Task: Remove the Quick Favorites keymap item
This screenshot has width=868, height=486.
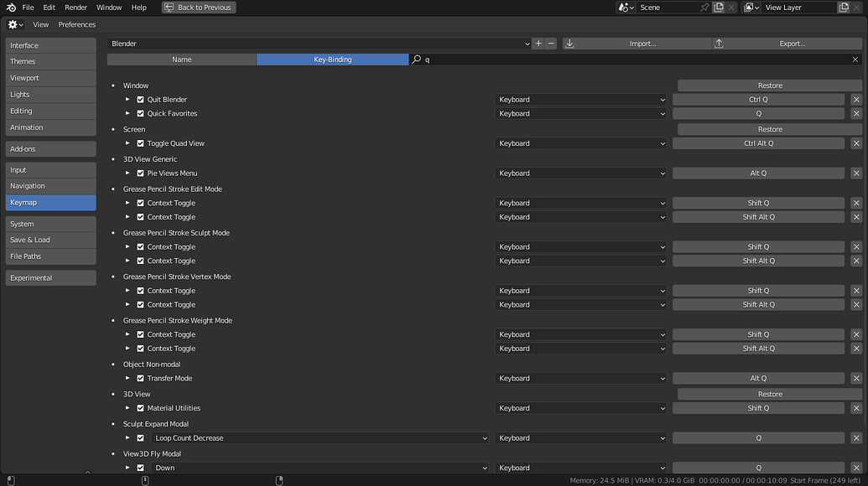Action: point(856,113)
